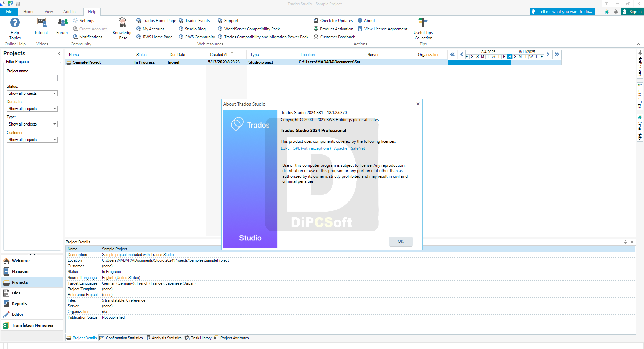
Task: Open the File tab
Action: [9, 12]
